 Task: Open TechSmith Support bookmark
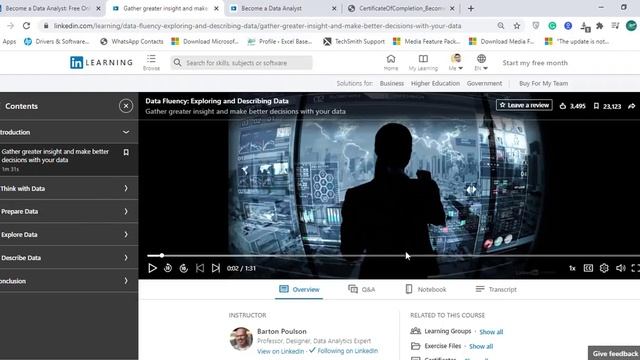click(354, 41)
